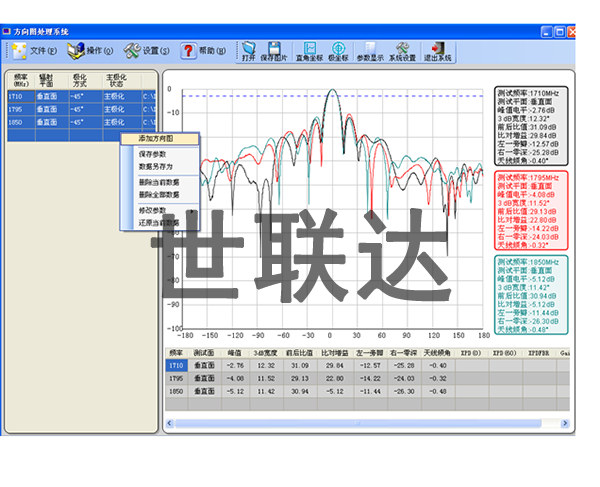Image resolution: width=600 pixels, height=487 pixels.
Task: Open the 帮助 (H) help menu
Action: tap(212, 50)
